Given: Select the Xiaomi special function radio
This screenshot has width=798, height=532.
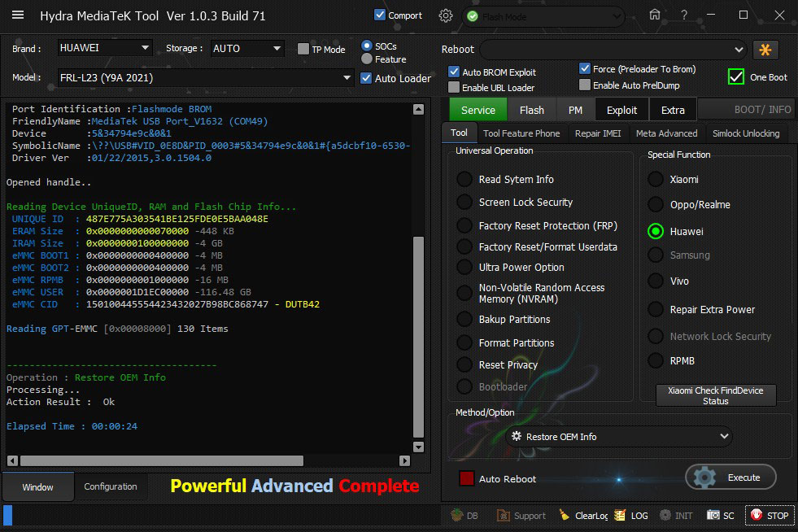Looking at the screenshot, I should [x=656, y=180].
